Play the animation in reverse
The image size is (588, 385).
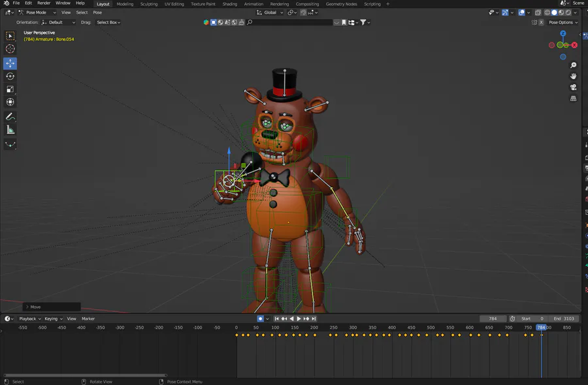pos(292,318)
